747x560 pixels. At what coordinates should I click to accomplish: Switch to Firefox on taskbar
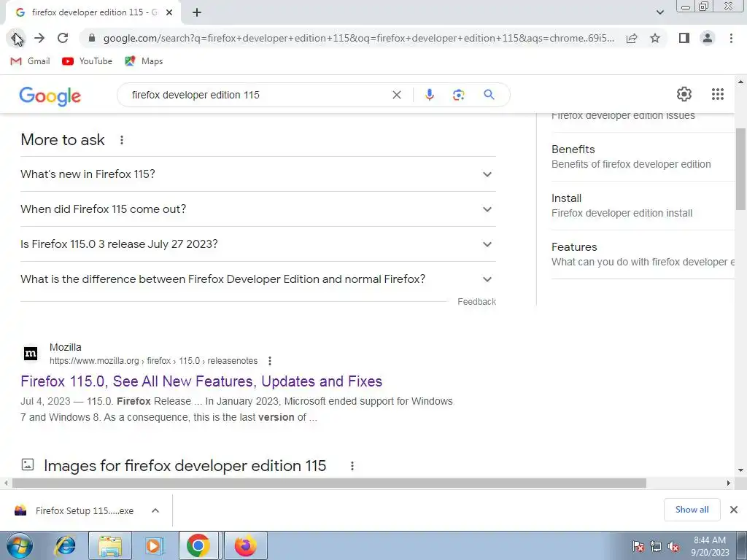click(245, 545)
